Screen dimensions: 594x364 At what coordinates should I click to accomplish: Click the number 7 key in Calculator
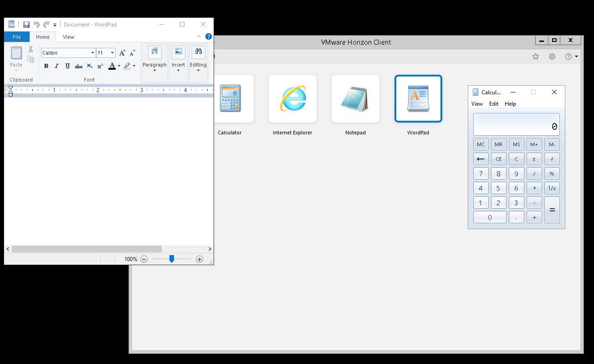pos(481,174)
